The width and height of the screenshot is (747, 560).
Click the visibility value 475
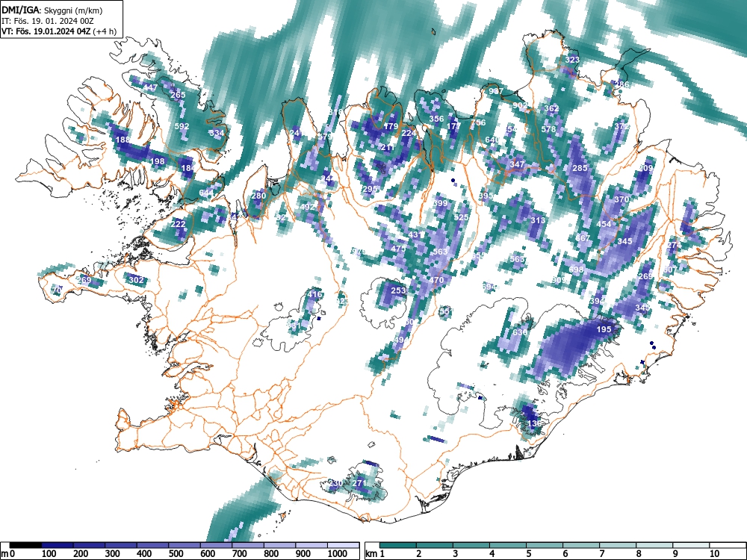click(x=398, y=249)
